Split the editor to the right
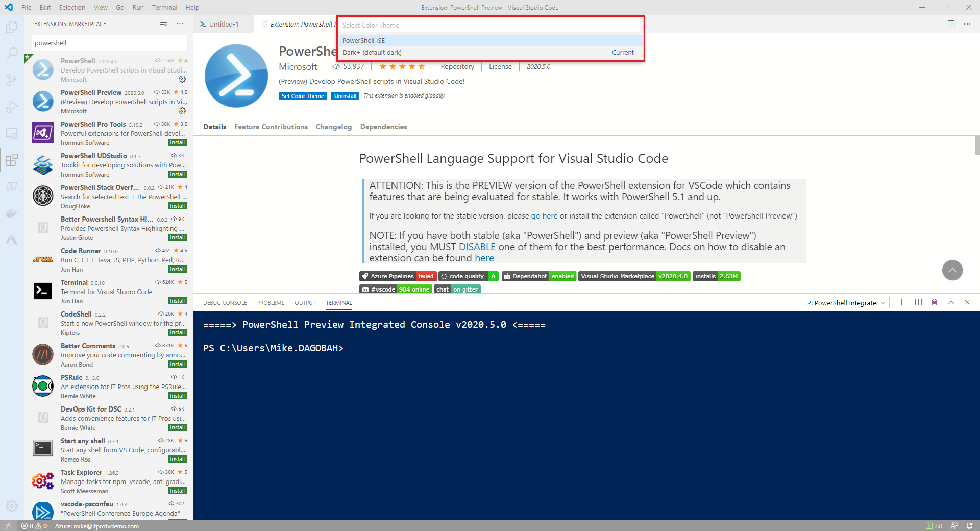This screenshot has width=980, height=531. pos(951,24)
